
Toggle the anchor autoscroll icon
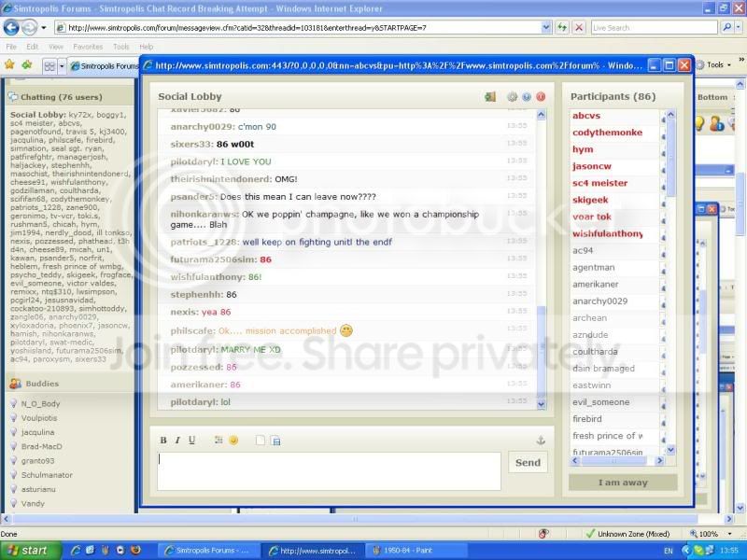(541, 441)
